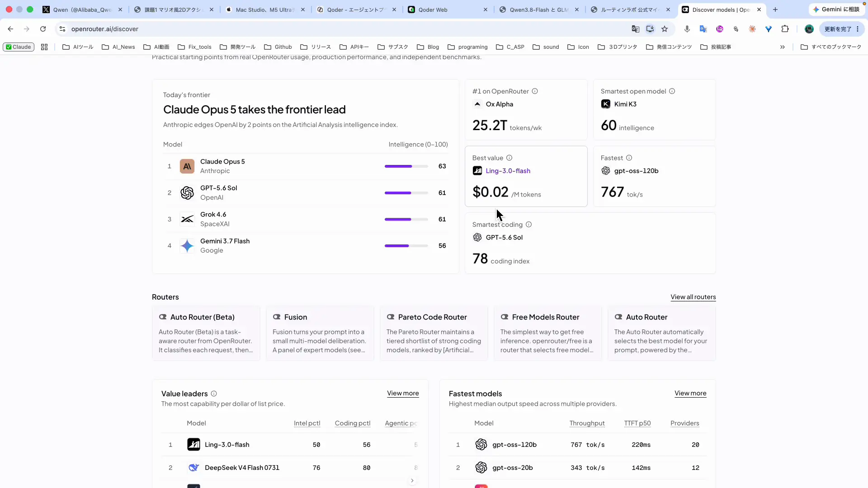Bookmark this page with the star icon
The width and height of the screenshot is (868, 488).
tap(665, 29)
